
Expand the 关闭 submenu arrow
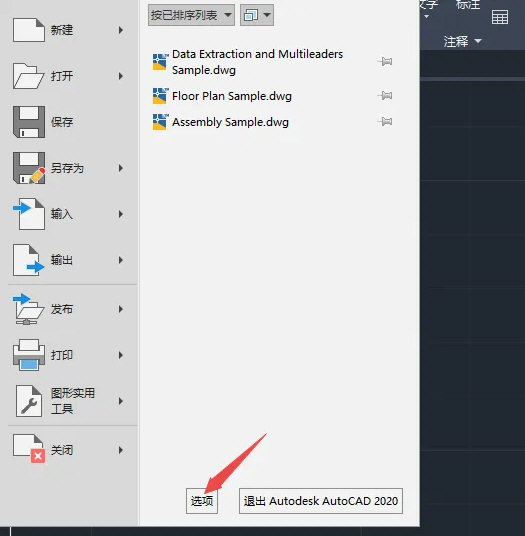(121, 450)
